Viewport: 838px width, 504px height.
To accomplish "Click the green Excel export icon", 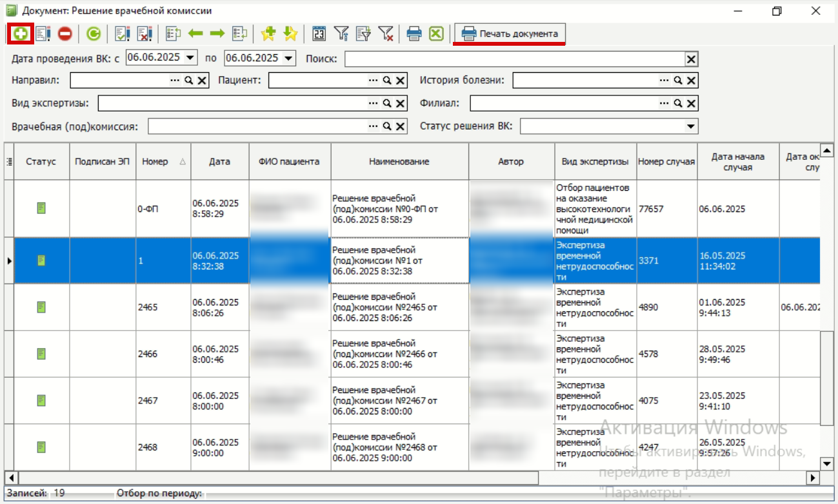I will (437, 34).
